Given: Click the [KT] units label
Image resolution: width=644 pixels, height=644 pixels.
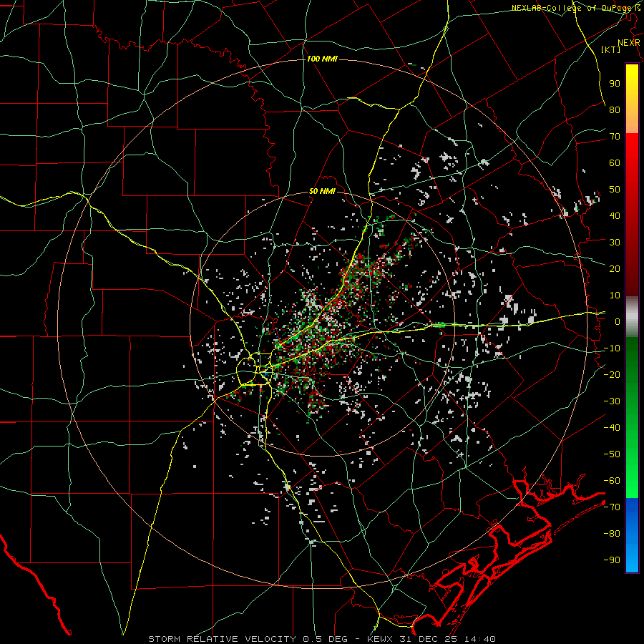Looking at the screenshot, I should click(x=611, y=49).
